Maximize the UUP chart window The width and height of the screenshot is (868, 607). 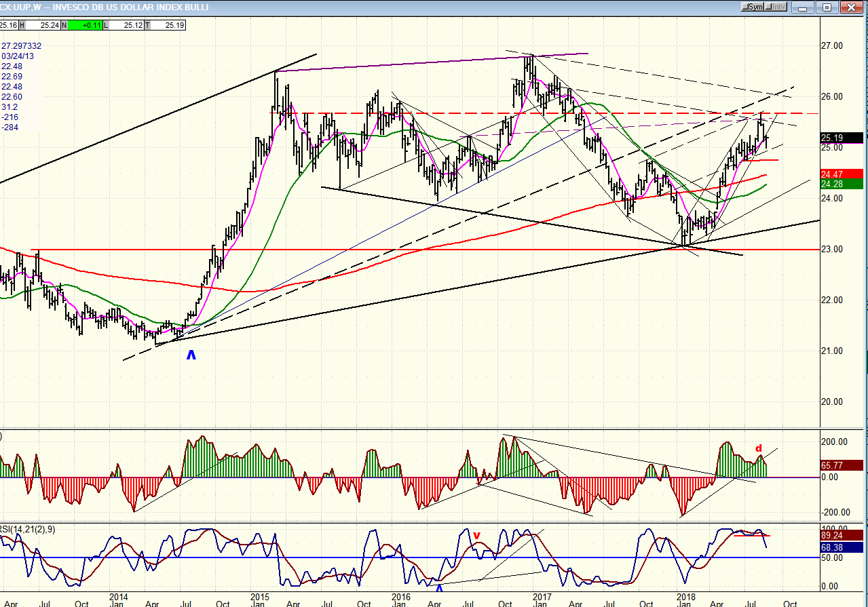coord(827,7)
